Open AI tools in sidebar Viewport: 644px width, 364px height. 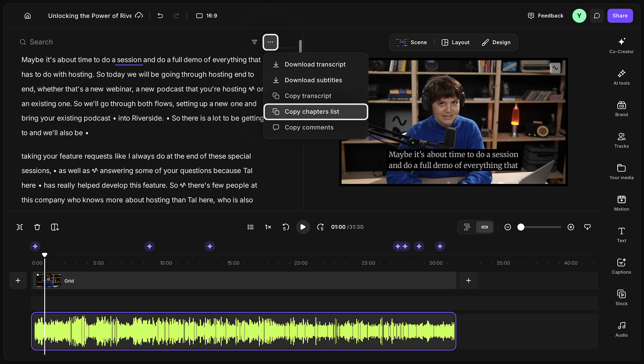click(621, 77)
